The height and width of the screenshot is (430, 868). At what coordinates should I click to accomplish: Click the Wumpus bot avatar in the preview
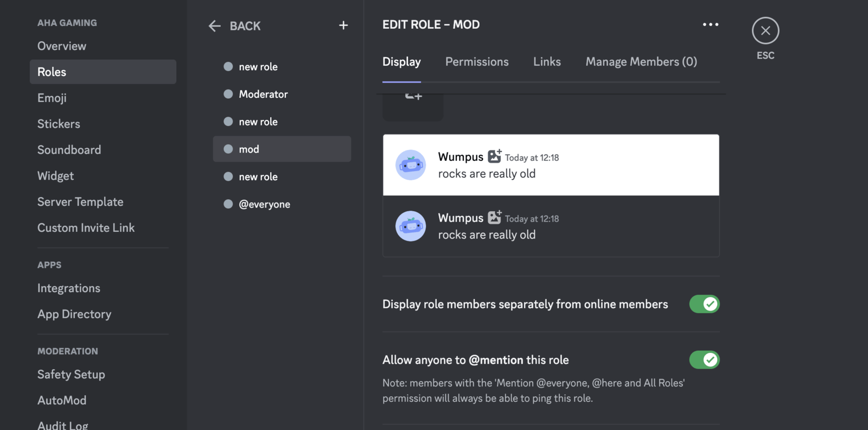pos(411,165)
